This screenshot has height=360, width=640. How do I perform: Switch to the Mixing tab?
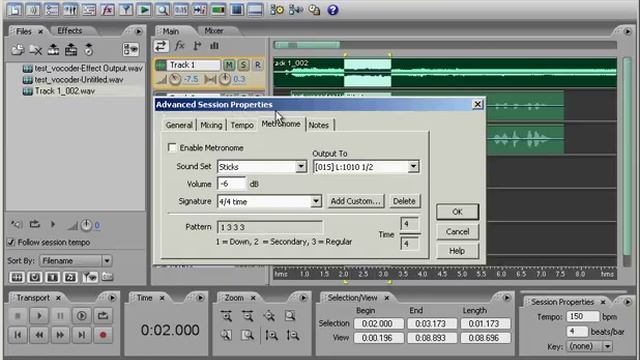pyautogui.click(x=211, y=125)
